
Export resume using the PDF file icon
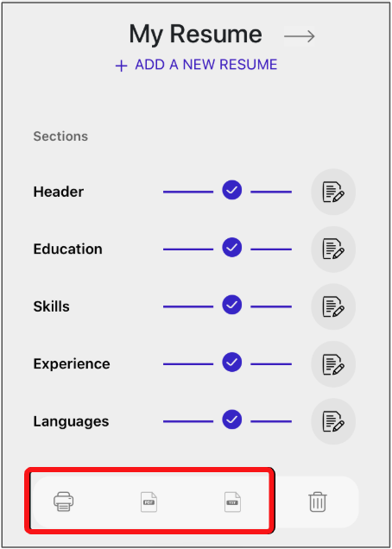click(x=149, y=502)
